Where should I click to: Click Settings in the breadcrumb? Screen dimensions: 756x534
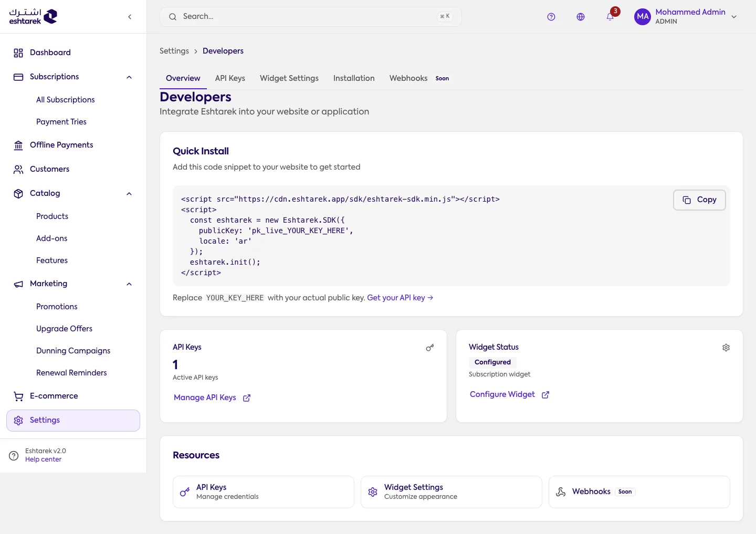click(x=174, y=51)
